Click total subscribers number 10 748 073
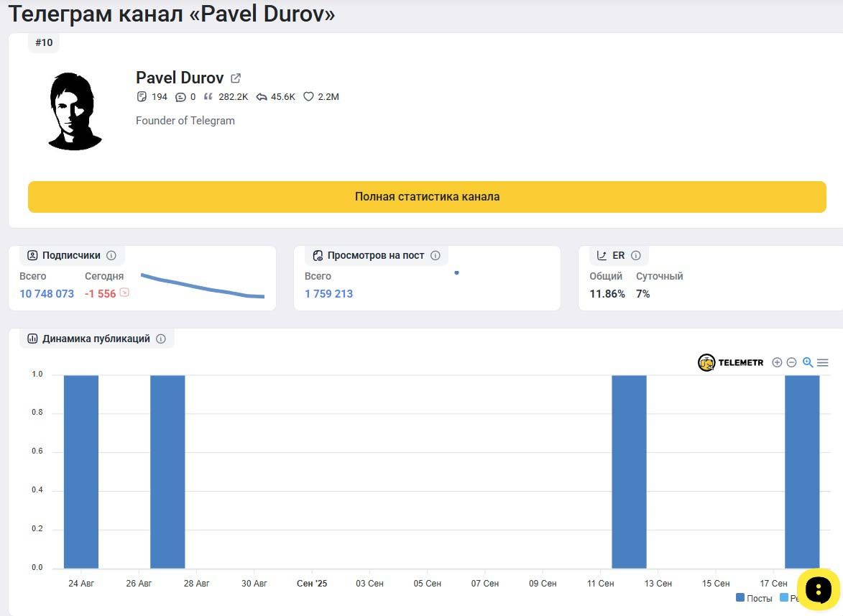 tap(47, 293)
